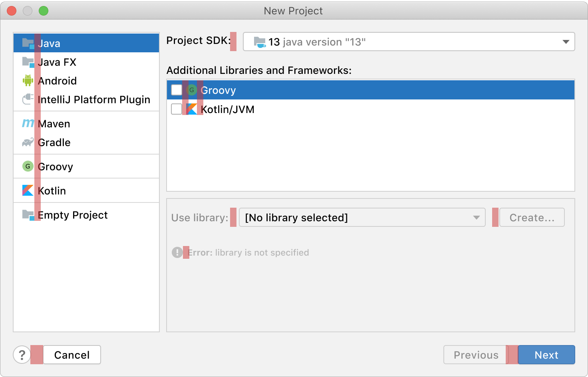Enable the Groovy library checkbox
The image size is (588, 377).
tap(177, 90)
